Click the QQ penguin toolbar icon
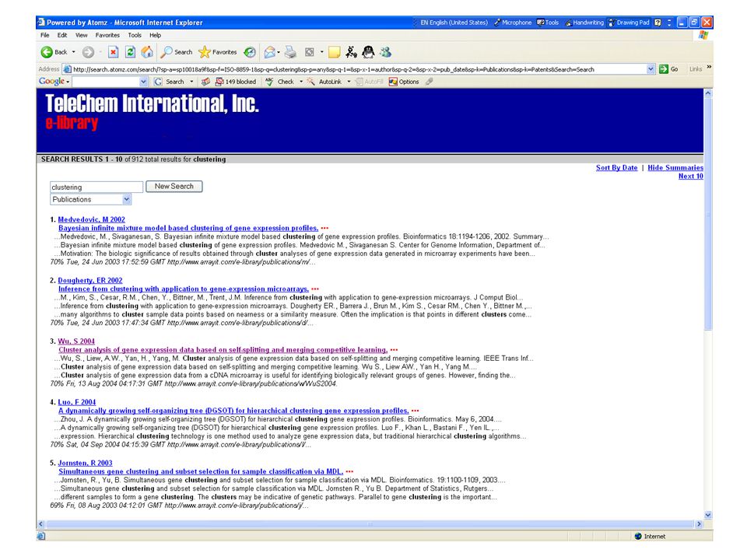Viewport: 747px width, 560px height. 368,52
